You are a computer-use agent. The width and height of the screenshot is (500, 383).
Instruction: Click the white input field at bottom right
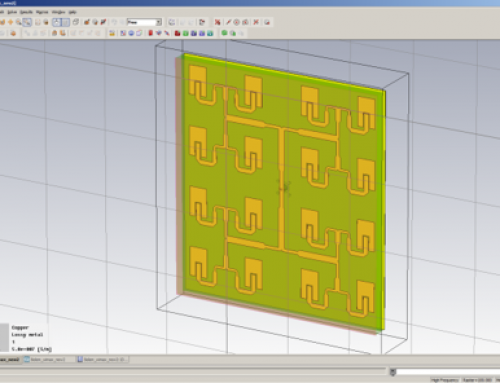point(448,372)
